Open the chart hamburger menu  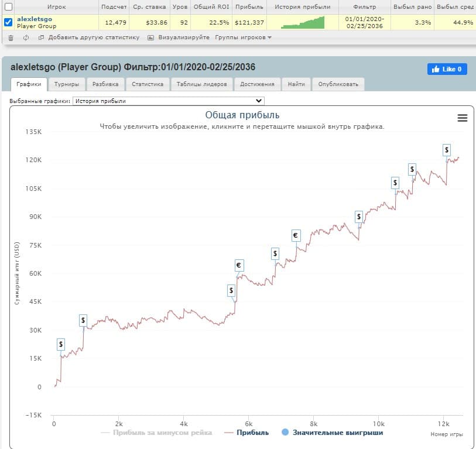pos(463,118)
